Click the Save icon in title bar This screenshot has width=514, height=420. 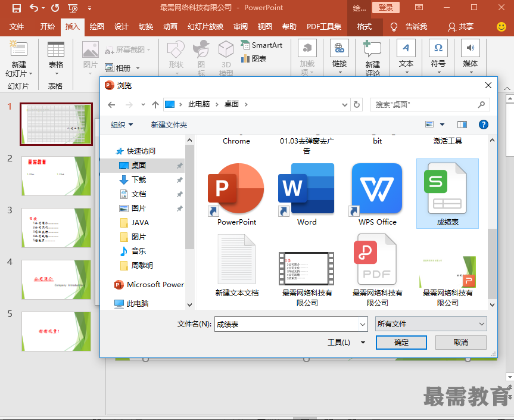(17, 8)
